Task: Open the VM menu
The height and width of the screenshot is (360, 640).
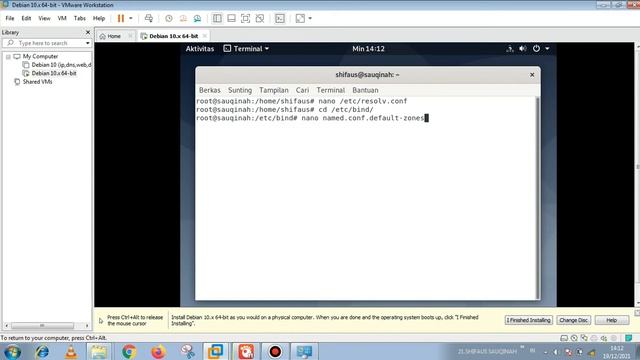Action: click(62, 18)
